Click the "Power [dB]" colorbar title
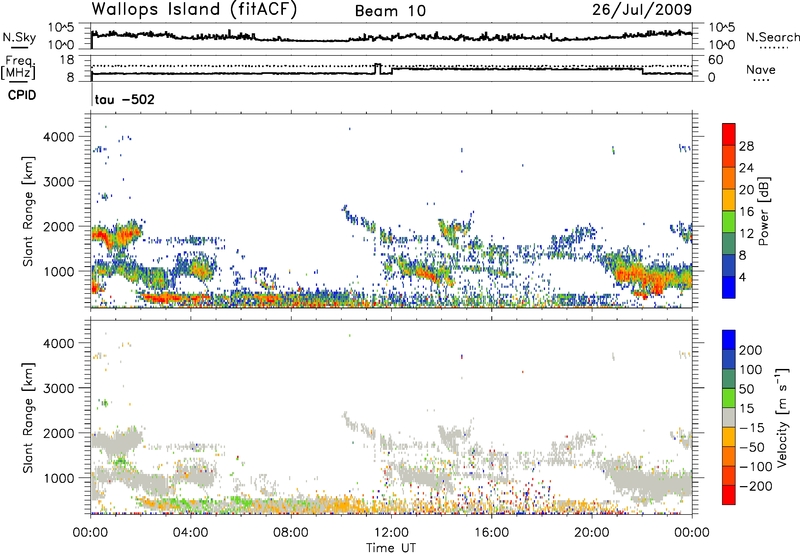800x554 pixels. click(x=764, y=211)
